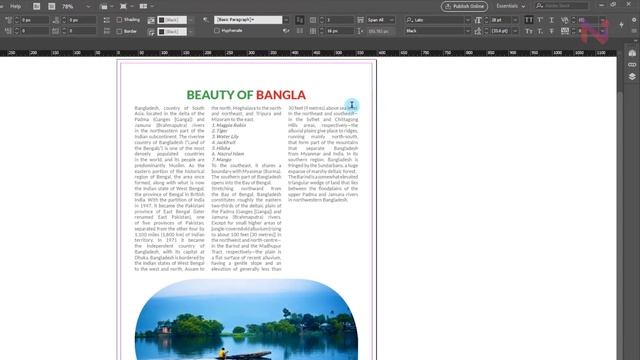640x360 pixels.
Task: Click the number of columns field
Action: 339,20
